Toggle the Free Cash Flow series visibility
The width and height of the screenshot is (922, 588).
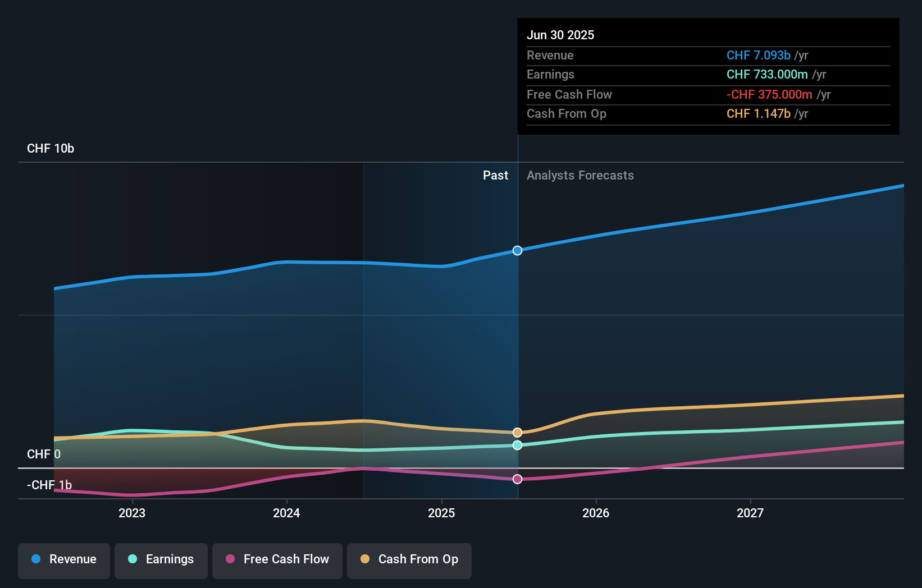277,561
